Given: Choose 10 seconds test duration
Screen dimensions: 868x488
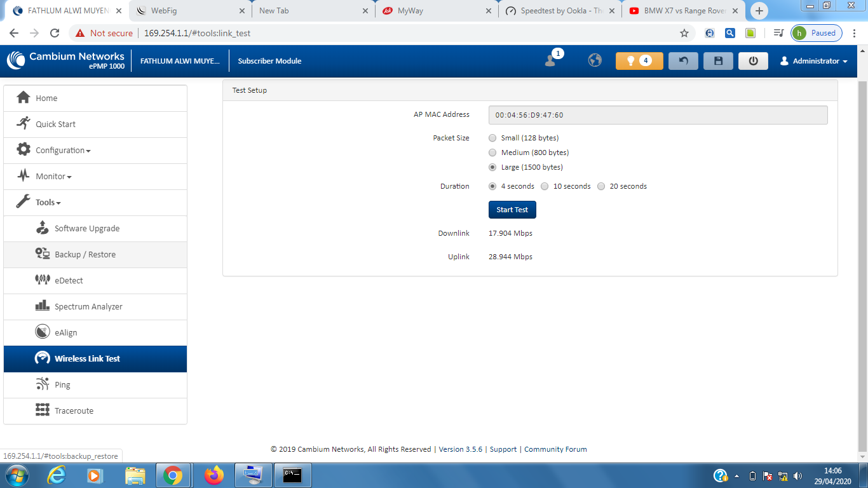Looking at the screenshot, I should 545,186.
